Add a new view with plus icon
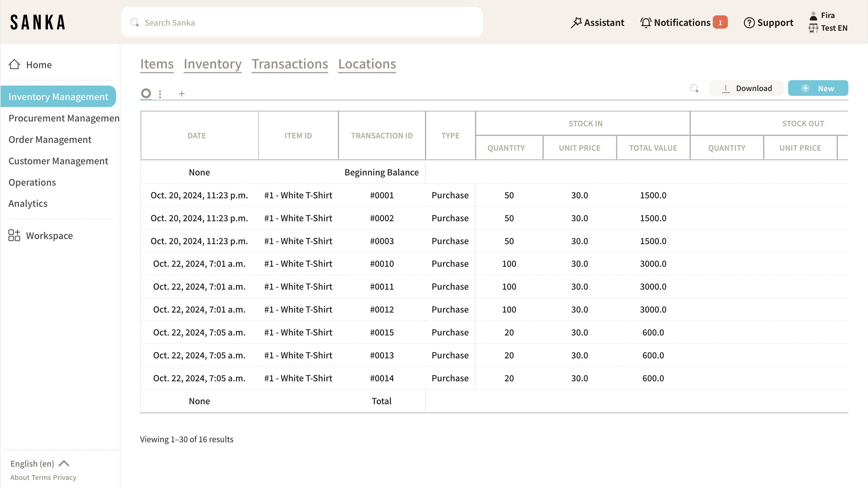Screen dimensions: 868x488 click(x=182, y=94)
